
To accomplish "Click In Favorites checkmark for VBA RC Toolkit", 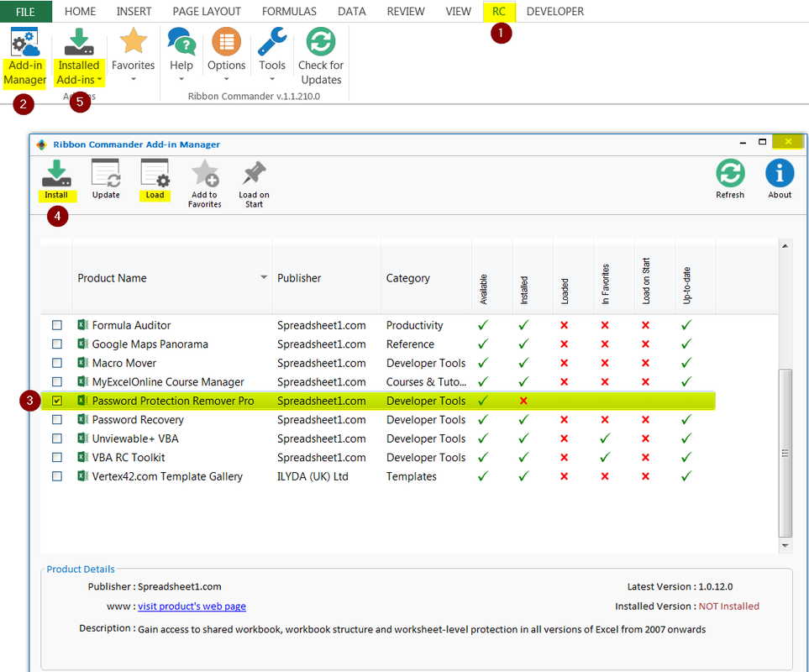I will (x=605, y=458).
